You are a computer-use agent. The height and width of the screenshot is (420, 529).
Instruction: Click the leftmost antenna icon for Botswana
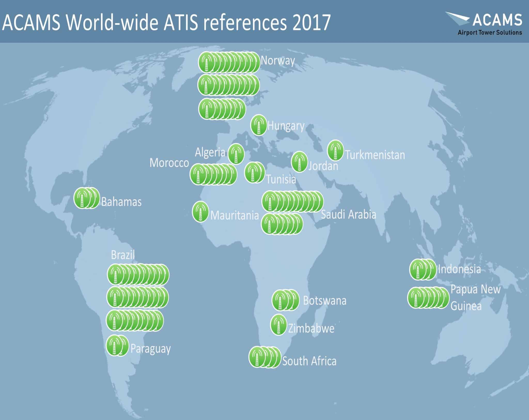tap(280, 300)
